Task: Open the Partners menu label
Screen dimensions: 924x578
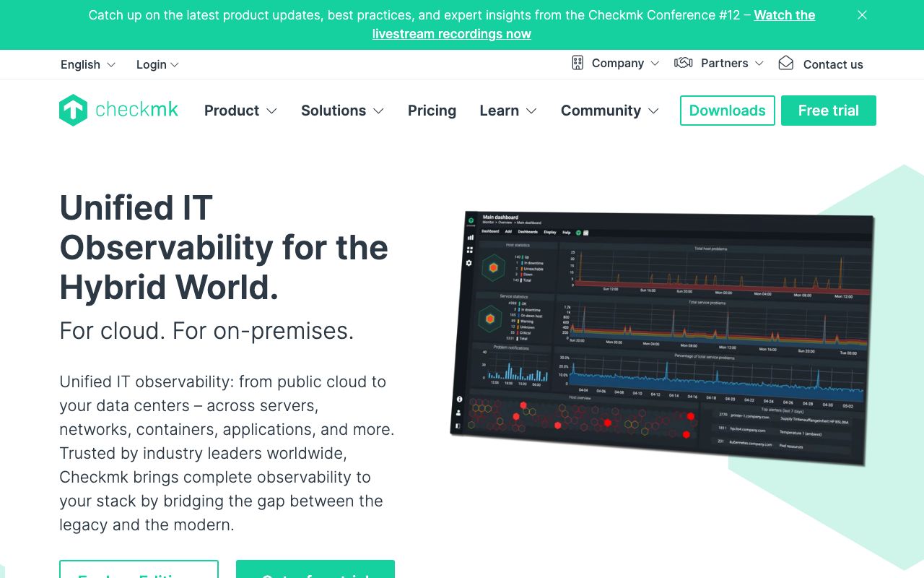Action: [x=725, y=64]
